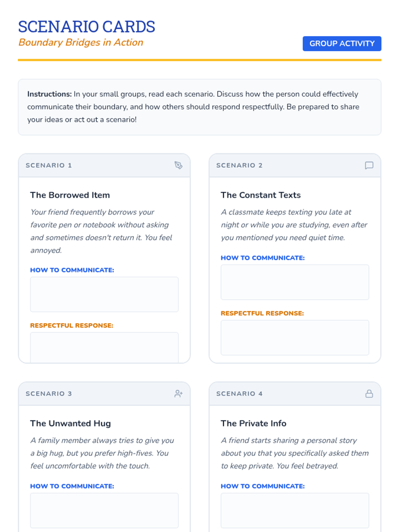Image resolution: width=399 pixels, height=532 pixels.
Task: Focus Constant Texts How to Communicate field
Action: pyautogui.click(x=295, y=282)
